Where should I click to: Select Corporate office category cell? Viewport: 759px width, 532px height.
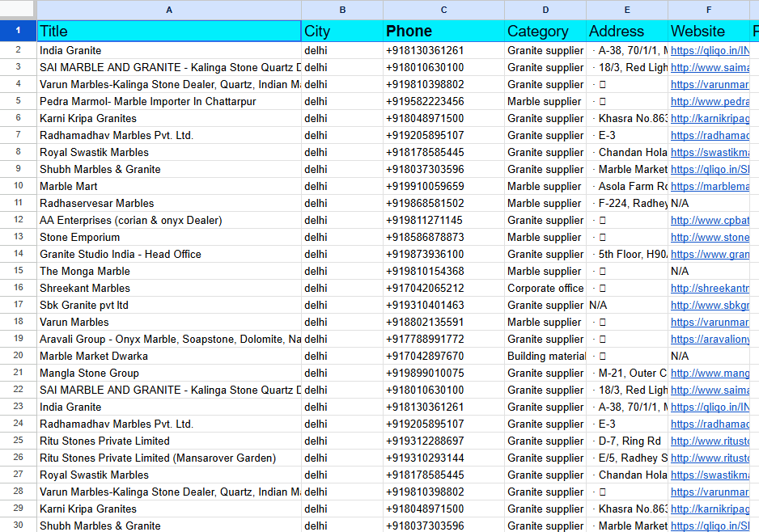coord(545,288)
